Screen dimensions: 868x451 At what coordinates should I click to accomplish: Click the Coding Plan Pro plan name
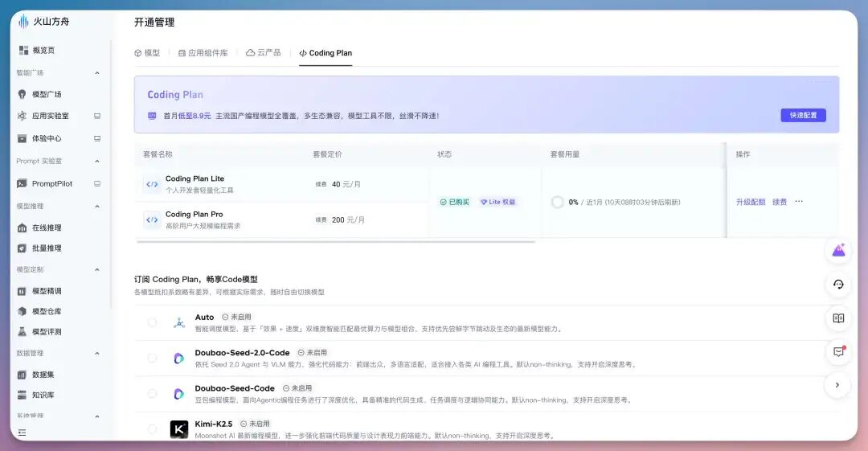click(x=194, y=214)
